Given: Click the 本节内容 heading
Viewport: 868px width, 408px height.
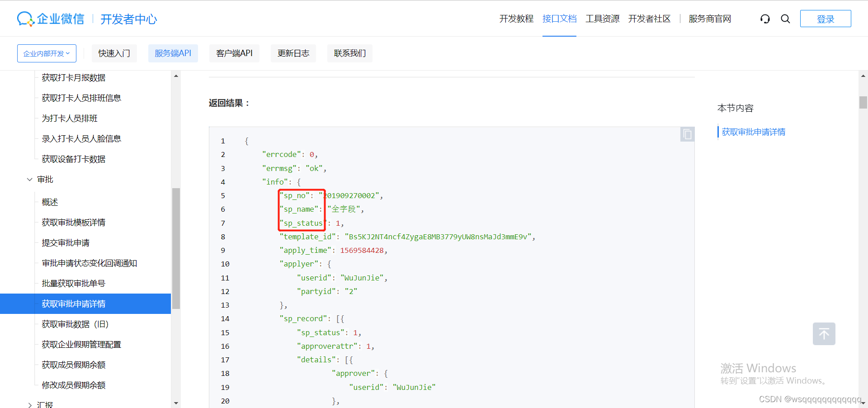Looking at the screenshot, I should pos(736,108).
